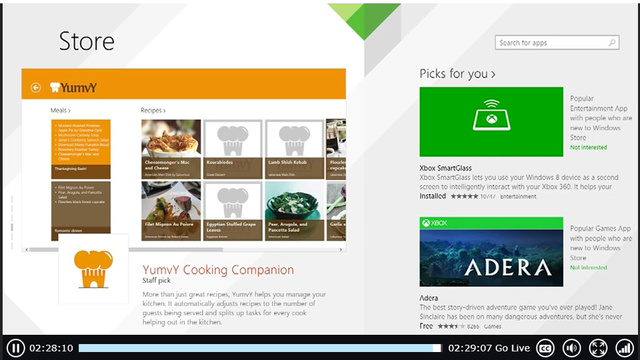Click the search magnifier icon
640x360 pixels.
pyautogui.click(x=612, y=42)
